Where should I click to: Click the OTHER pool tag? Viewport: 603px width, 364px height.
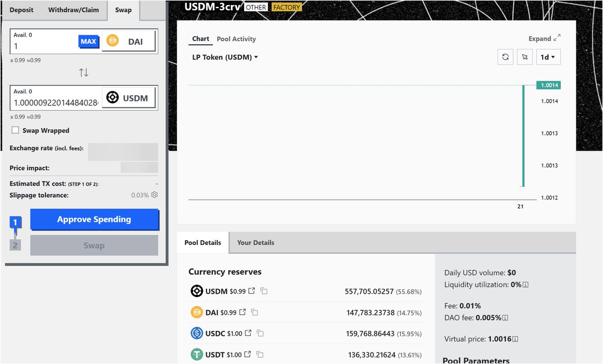(x=256, y=8)
